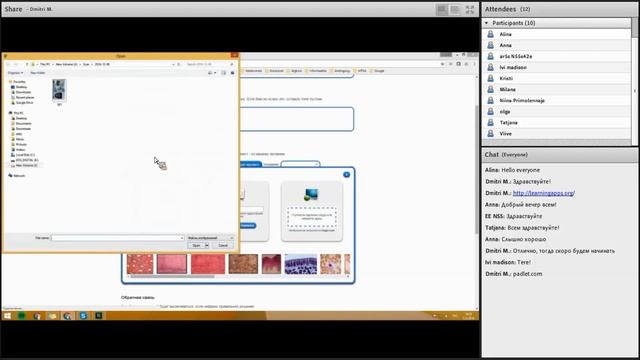Click the olga attendee icon
640x360 pixels.
491,111
